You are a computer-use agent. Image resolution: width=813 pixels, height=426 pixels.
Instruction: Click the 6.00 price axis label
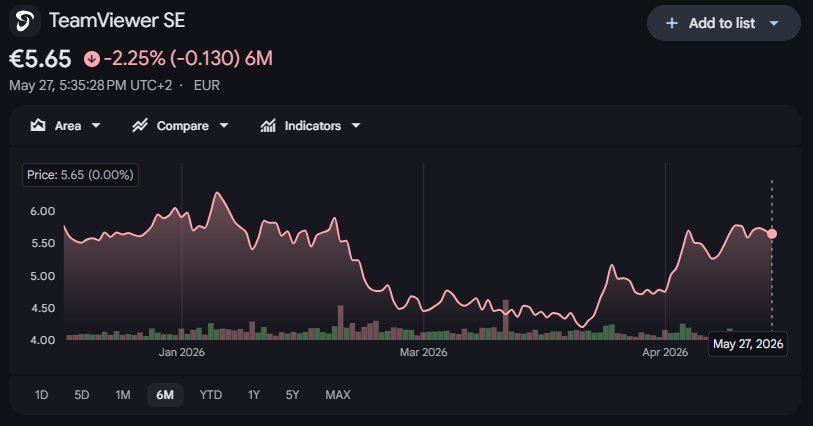[x=43, y=211]
